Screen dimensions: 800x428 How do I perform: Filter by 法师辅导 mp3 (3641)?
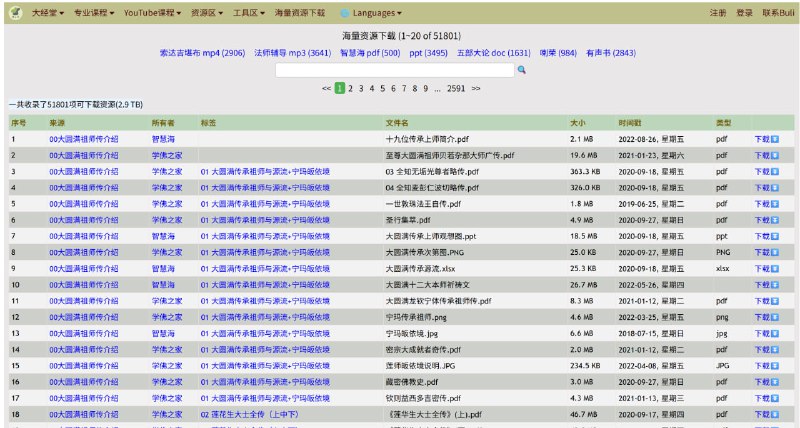tap(293, 53)
